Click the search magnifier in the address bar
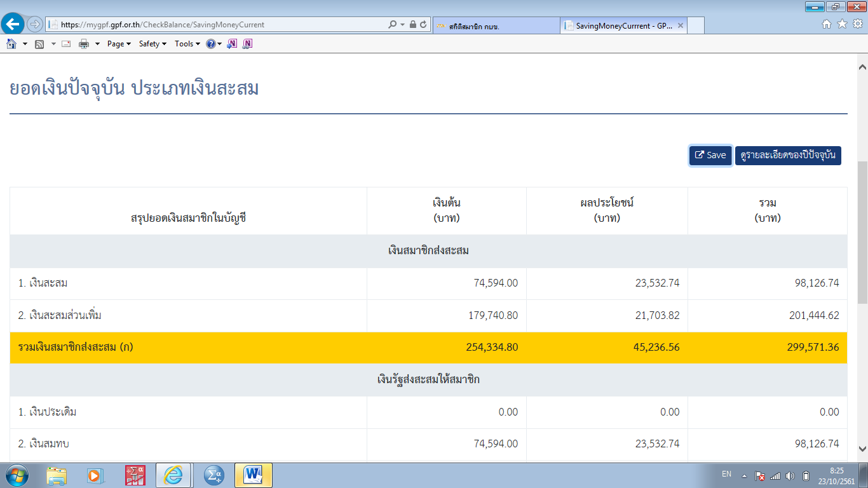This screenshot has height=488, width=868. 393,25
